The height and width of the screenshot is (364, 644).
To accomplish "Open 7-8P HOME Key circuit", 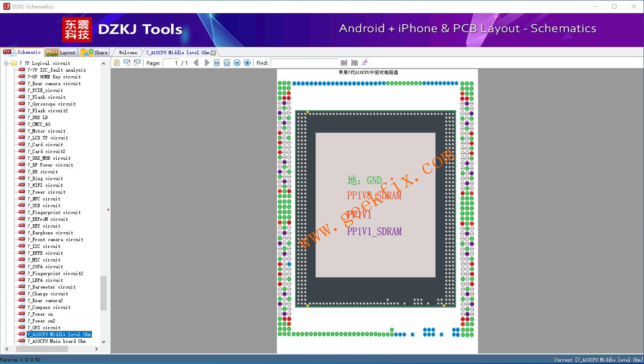I will click(54, 77).
